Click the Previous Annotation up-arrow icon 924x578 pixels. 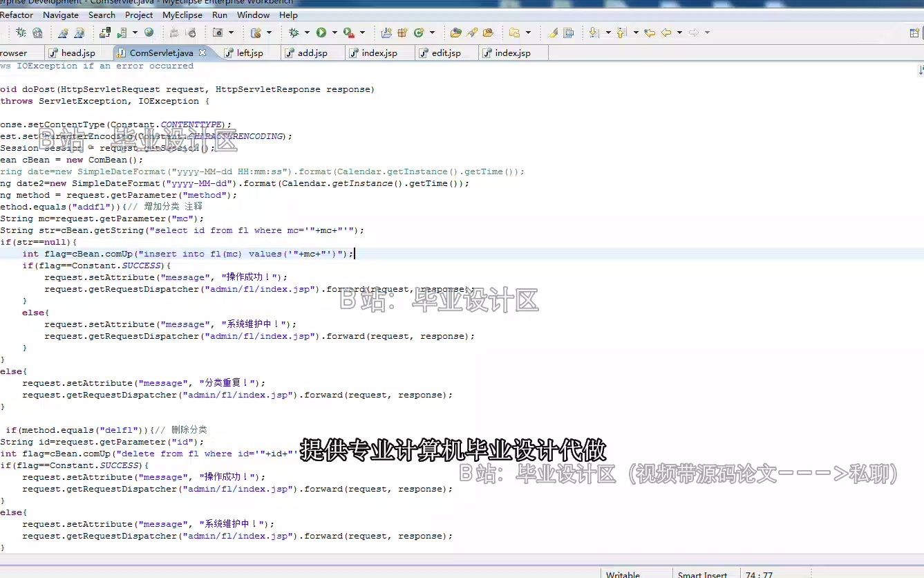pyautogui.click(x=621, y=32)
